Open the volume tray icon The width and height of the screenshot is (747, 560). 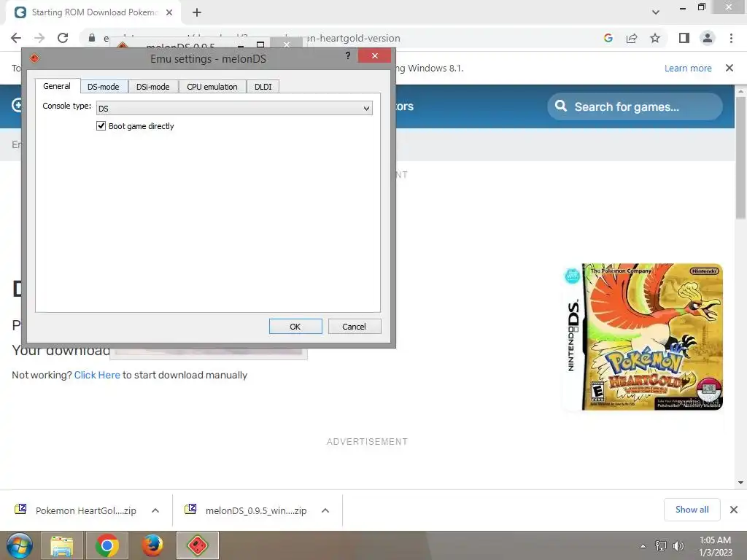678,545
